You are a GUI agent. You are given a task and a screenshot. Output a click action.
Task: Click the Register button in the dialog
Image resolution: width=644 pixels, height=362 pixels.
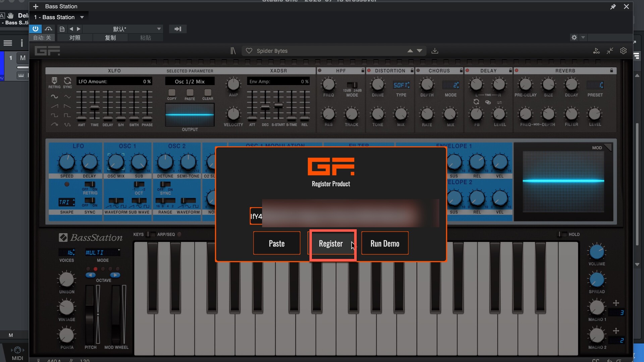(x=331, y=243)
